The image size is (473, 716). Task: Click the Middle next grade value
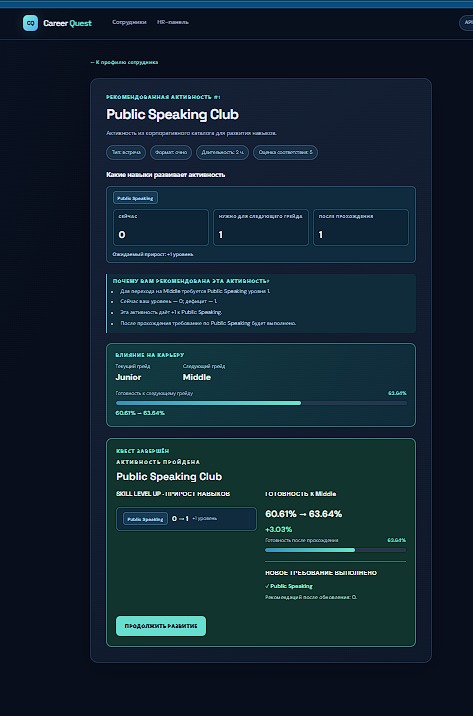point(197,377)
